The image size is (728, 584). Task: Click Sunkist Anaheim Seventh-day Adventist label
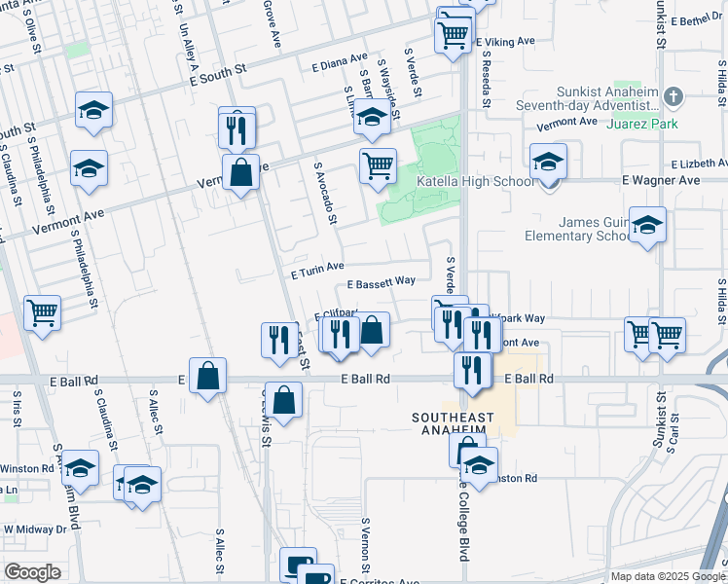coord(587,98)
